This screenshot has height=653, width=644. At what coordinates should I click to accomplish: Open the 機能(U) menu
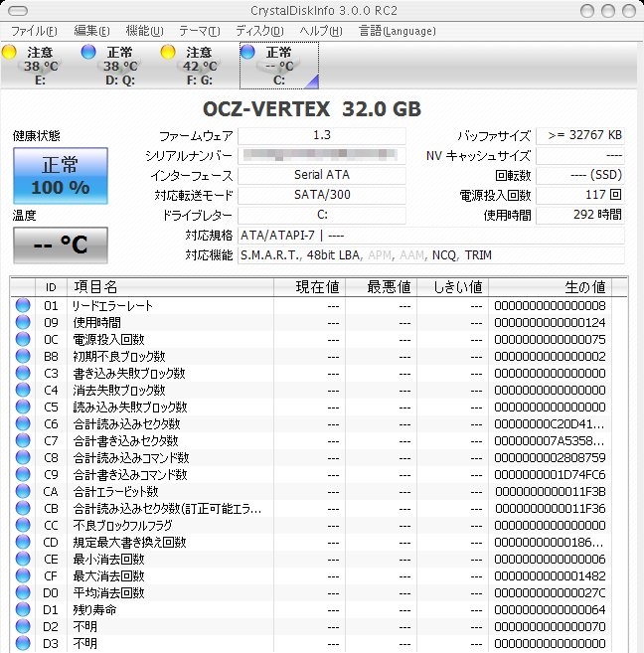144,31
